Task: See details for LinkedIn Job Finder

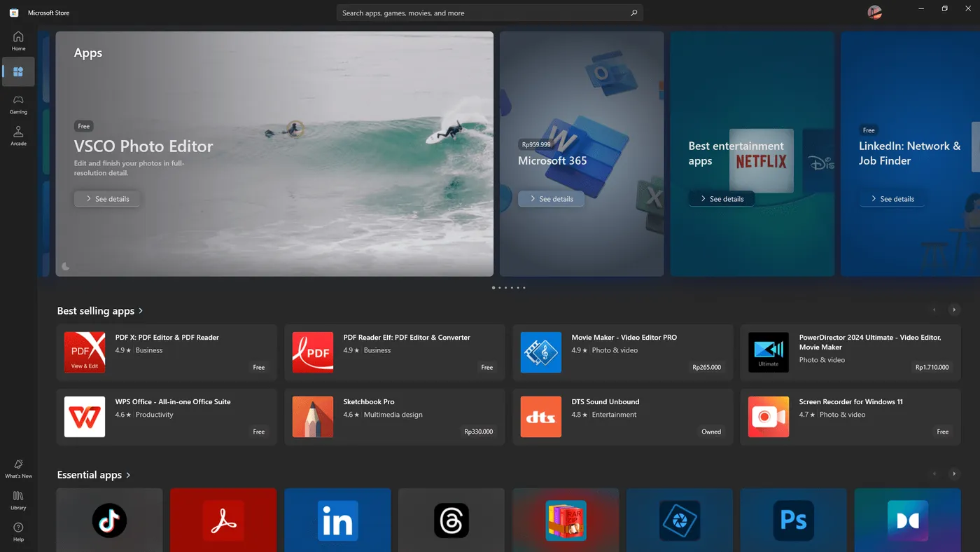Action: pos(892,199)
